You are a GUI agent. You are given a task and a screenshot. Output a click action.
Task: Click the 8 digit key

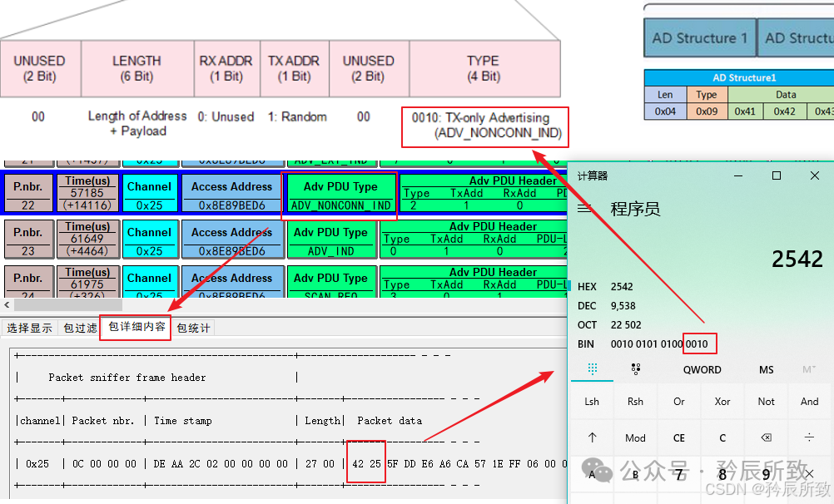point(722,474)
